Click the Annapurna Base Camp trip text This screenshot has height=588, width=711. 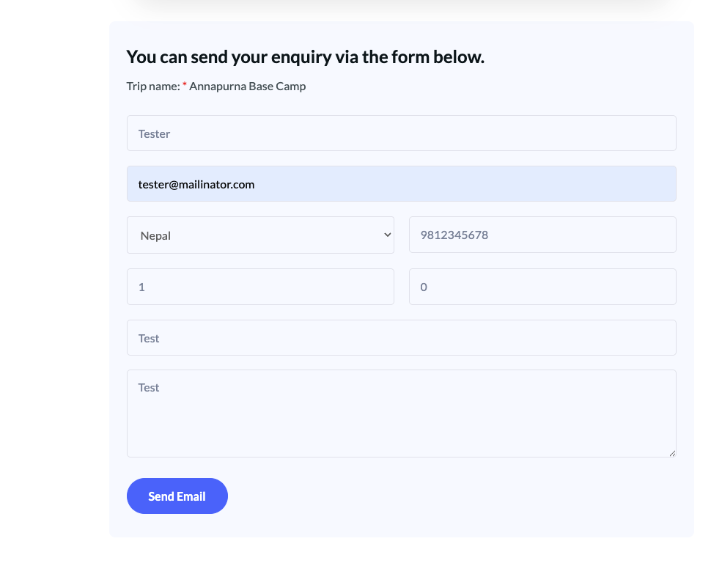247,87
